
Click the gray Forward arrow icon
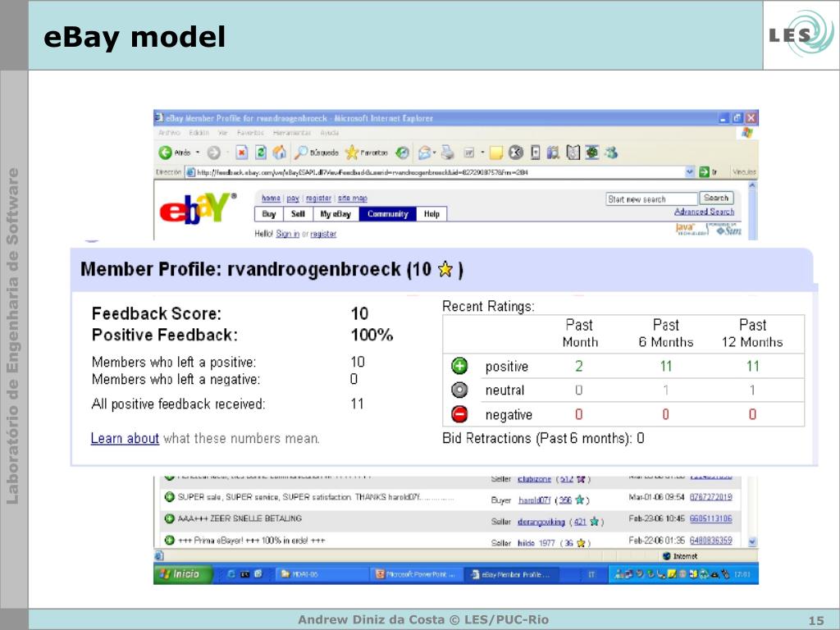(214, 153)
